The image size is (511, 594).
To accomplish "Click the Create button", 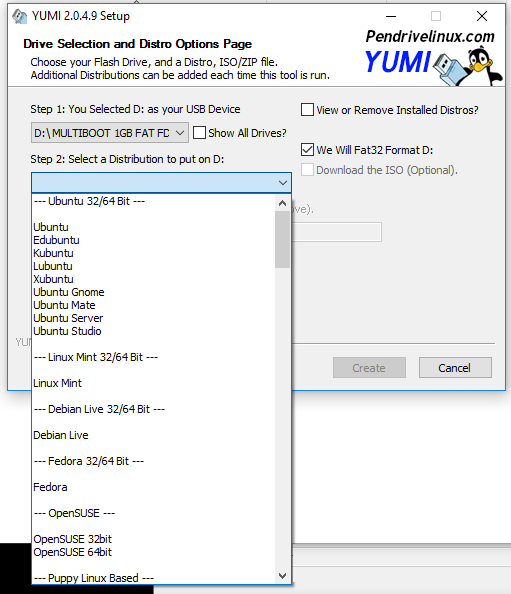I will click(369, 368).
